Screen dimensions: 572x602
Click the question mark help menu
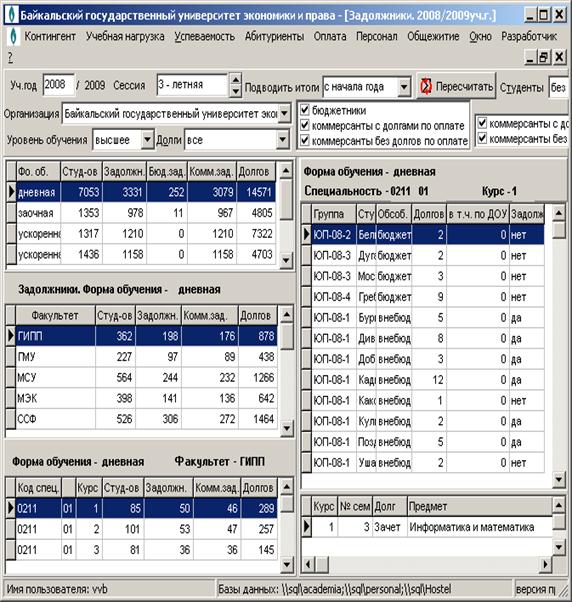click(x=10, y=57)
